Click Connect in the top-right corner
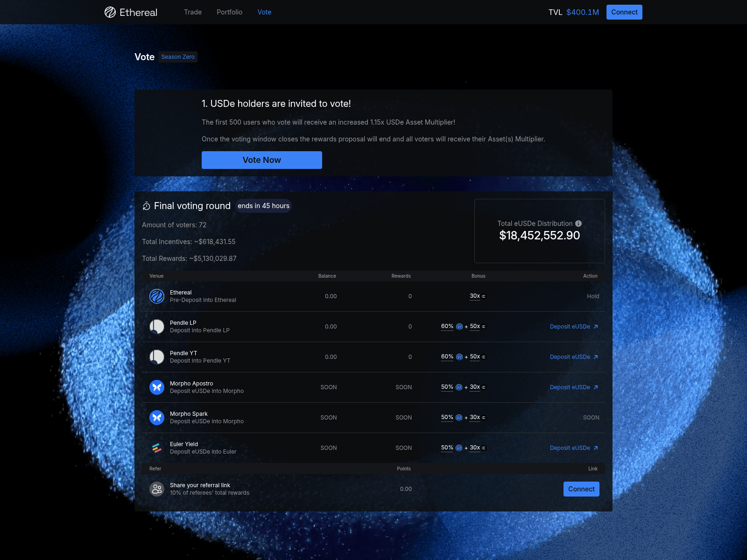 [624, 12]
